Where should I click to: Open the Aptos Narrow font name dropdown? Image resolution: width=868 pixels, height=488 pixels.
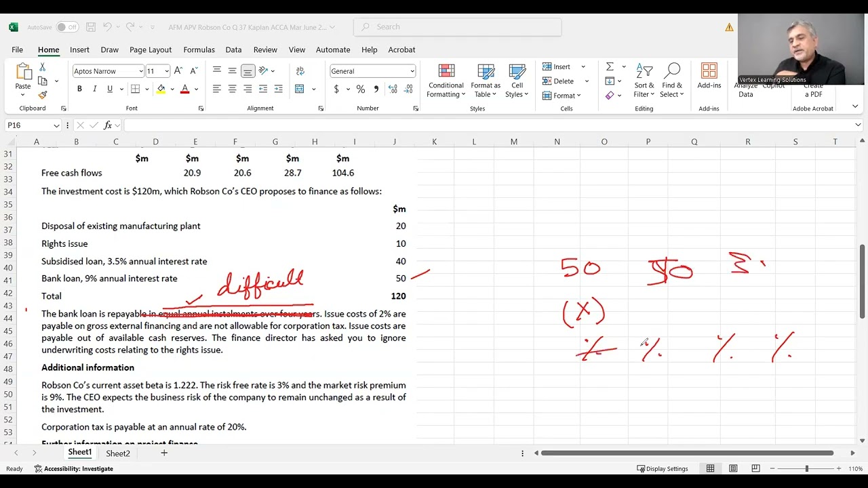tap(140, 71)
